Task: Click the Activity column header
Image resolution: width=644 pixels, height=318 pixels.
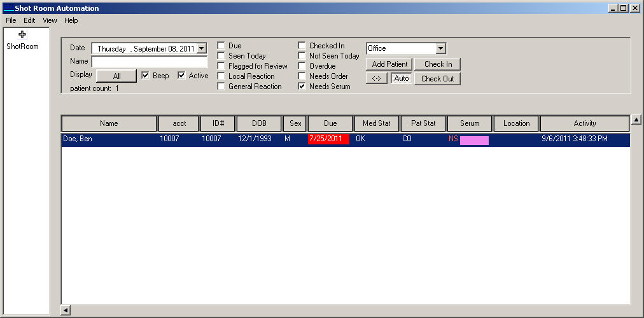Action: tap(585, 123)
